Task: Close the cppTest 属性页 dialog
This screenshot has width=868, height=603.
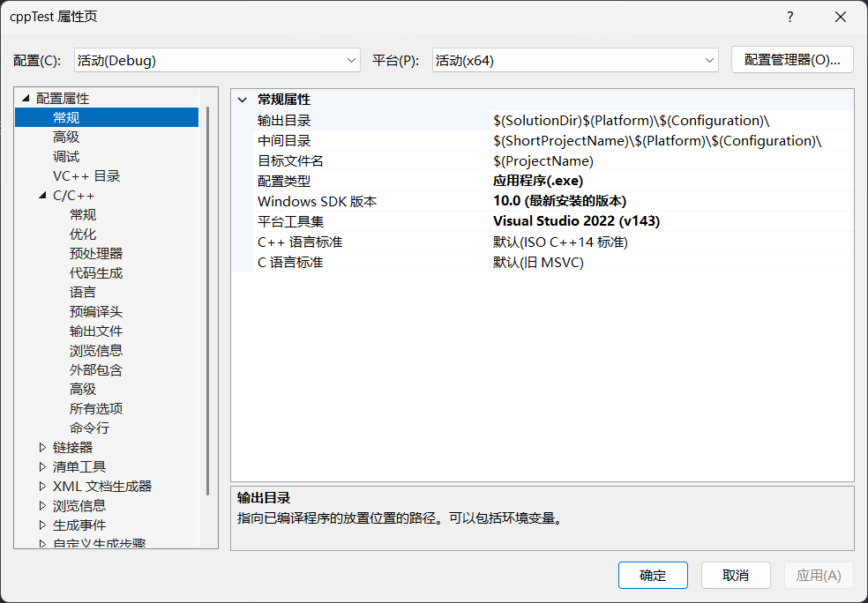Action: [841, 17]
